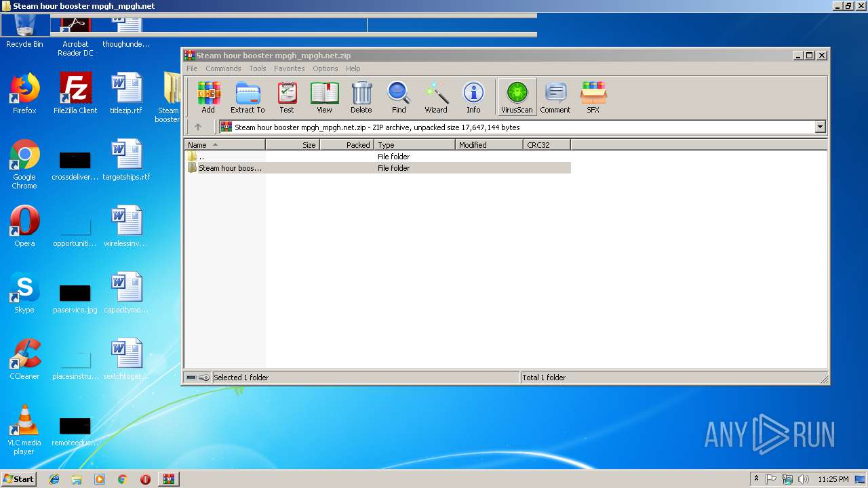The height and width of the screenshot is (488, 868).
Task: Open Opera from the taskbar
Action: point(145,479)
